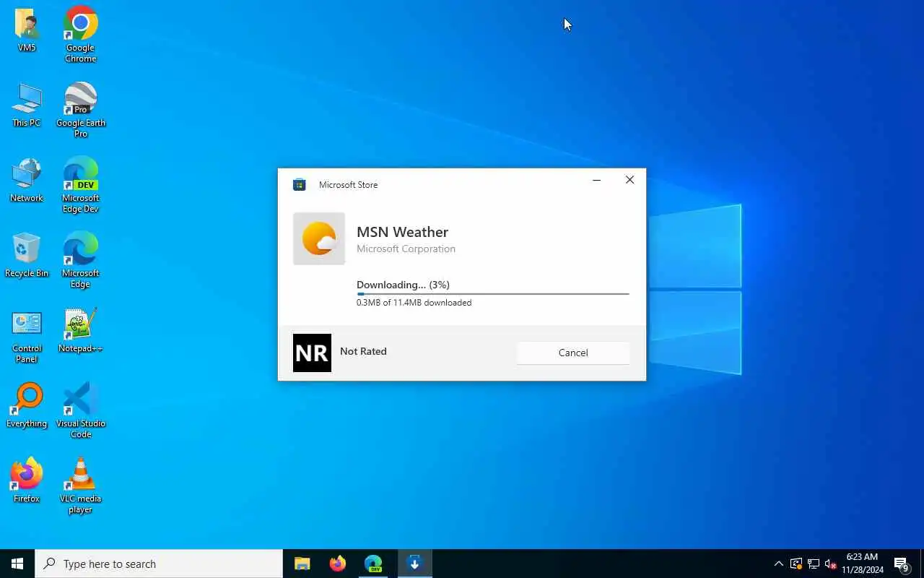Image resolution: width=924 pixels, height=578 pixels.
Task: Select the Control Panel desktop icon
Action: (27, 337)
